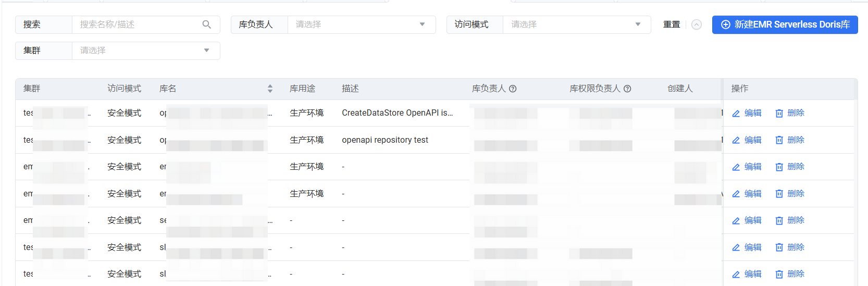Select description 'openapi repository test'
Image resolution: width=868 pixels, height=286 pixels.
385,140
